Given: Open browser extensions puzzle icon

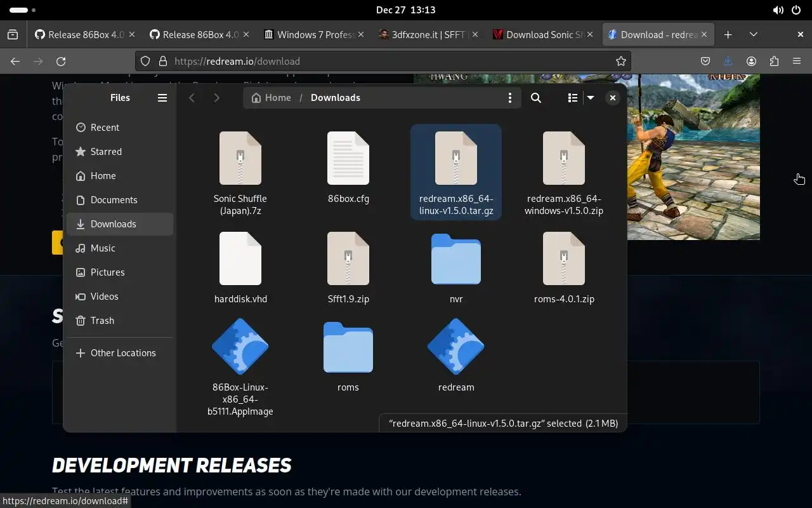Looking at the screenshot, I should [774, 62].
